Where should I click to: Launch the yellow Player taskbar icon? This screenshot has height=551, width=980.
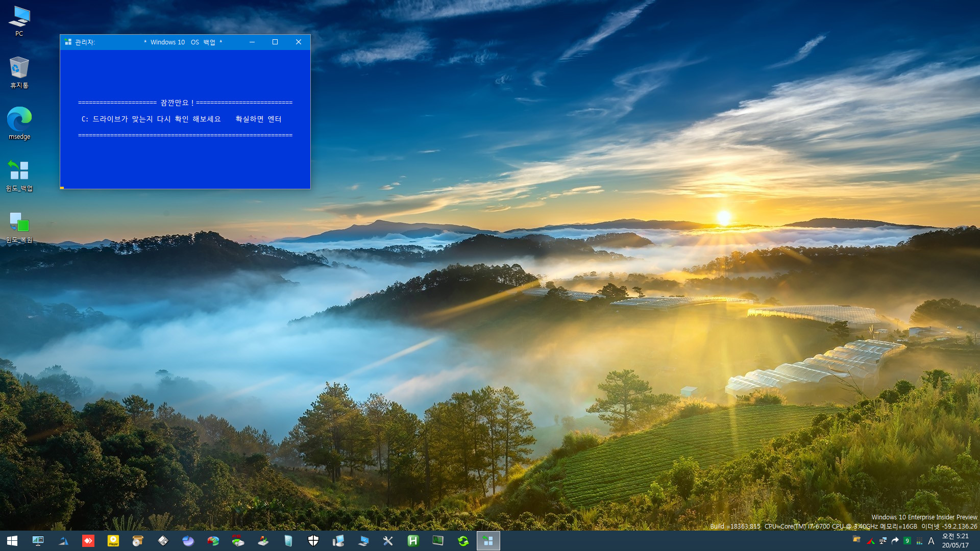pyautogui.click(x=113, y=541)
